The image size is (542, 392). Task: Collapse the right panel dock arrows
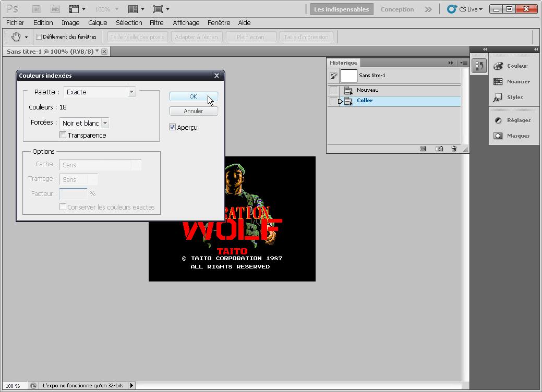[x=536, y=50]
